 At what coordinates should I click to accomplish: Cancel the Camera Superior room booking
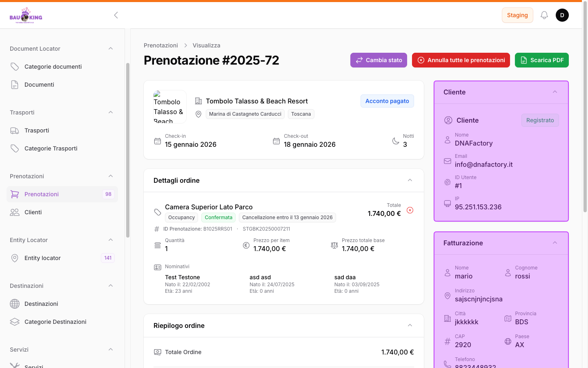point(410,210)
